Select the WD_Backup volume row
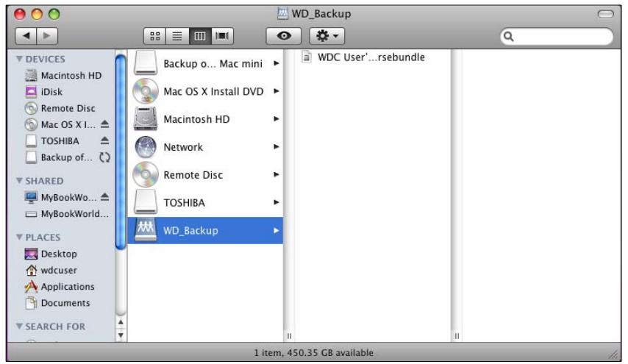Screen dimensions: 628x364 205,230
